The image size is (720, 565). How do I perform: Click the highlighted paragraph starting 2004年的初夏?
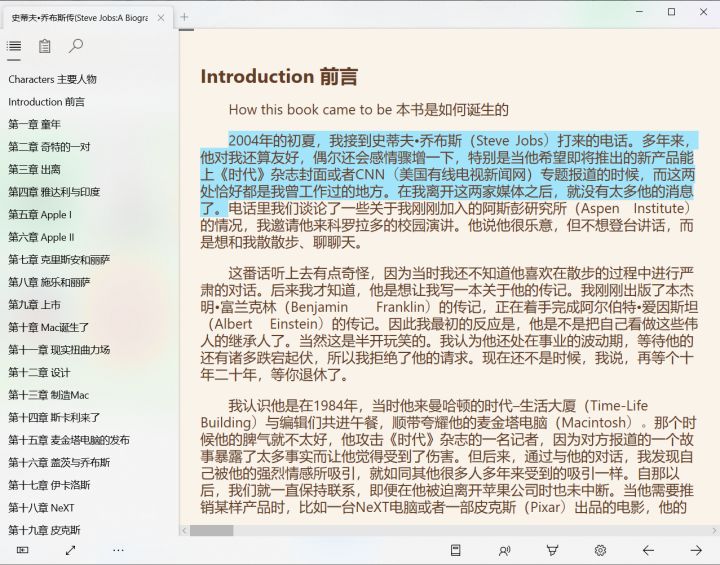pyautogui.click(x=448, y=174)
